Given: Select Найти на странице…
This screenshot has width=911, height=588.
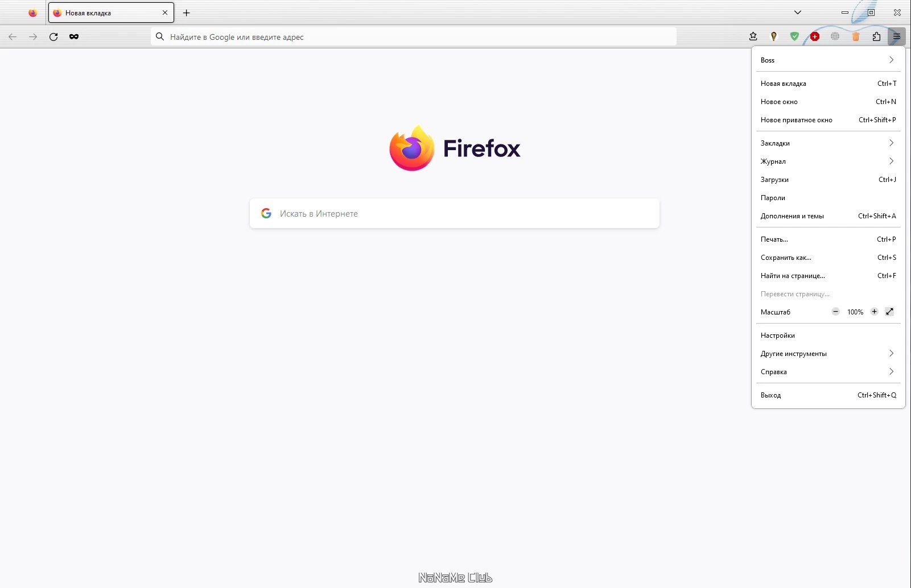Looking at the screenshot, I should click(x=828, y=276).
